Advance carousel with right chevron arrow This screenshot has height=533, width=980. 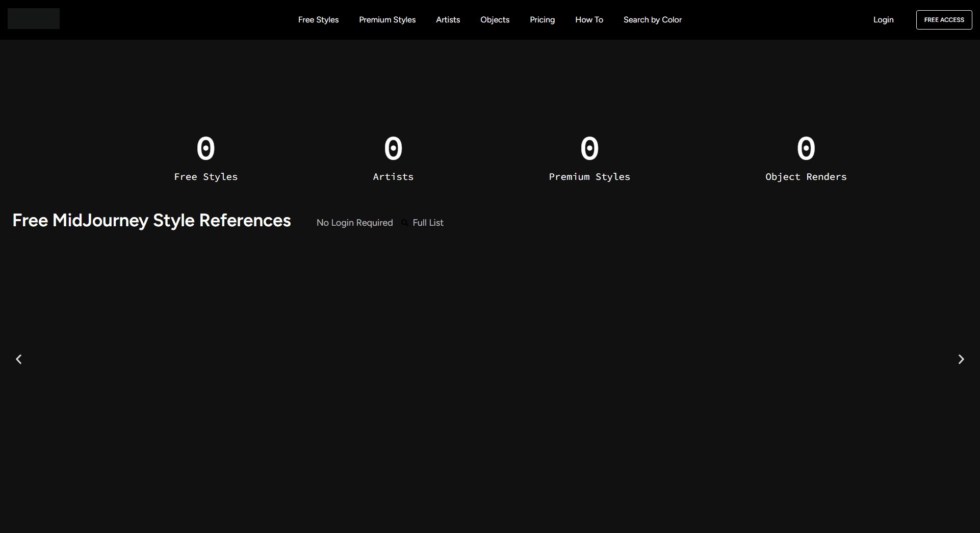point(961,359)
